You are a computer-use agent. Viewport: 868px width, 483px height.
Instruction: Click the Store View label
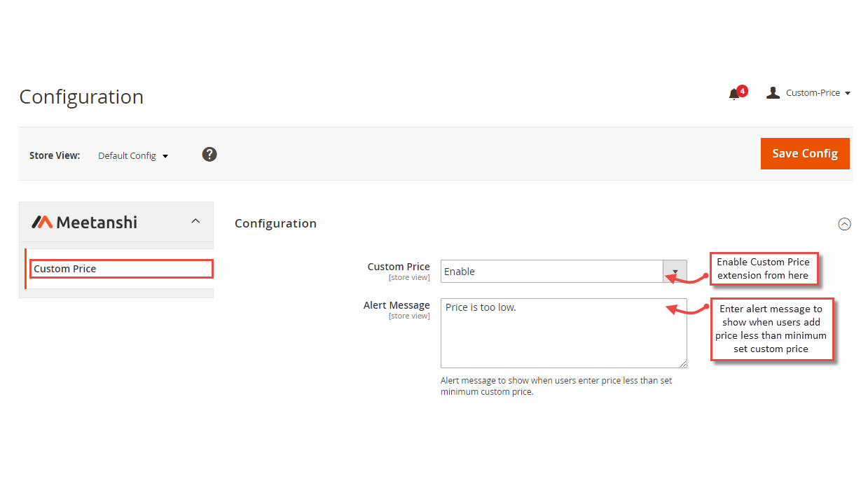[55, 155]
